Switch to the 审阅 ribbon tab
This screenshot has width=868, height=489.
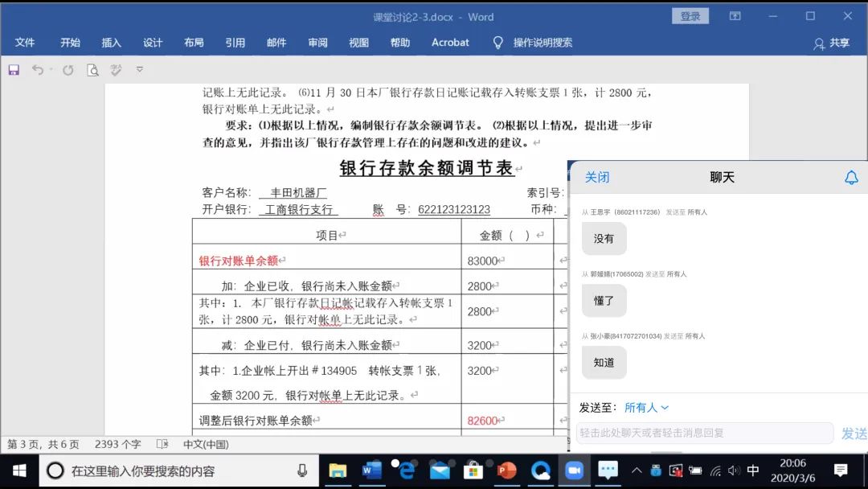click(317, 43)
